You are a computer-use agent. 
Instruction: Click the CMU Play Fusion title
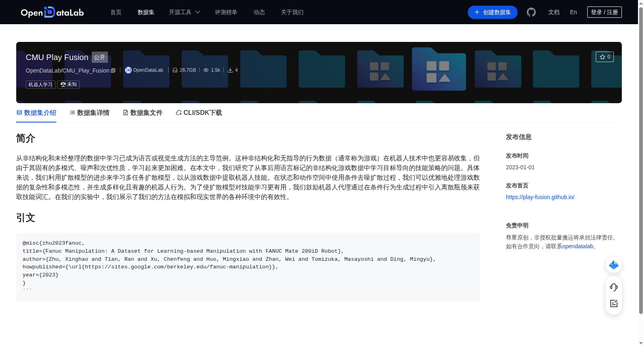57,57
